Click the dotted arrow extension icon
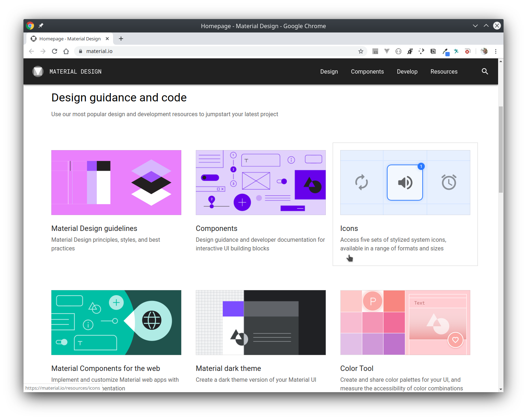 click(422, 51)
